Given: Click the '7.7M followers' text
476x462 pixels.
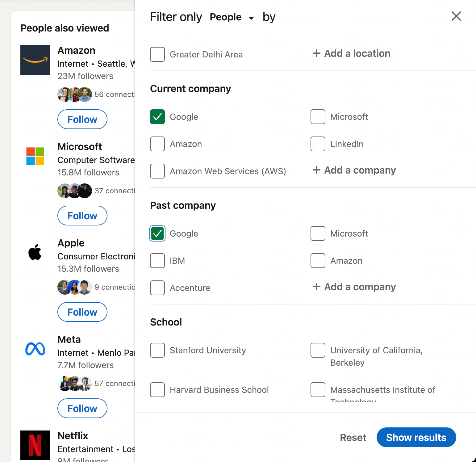Looking at the screenshot, I should (86, 365).
